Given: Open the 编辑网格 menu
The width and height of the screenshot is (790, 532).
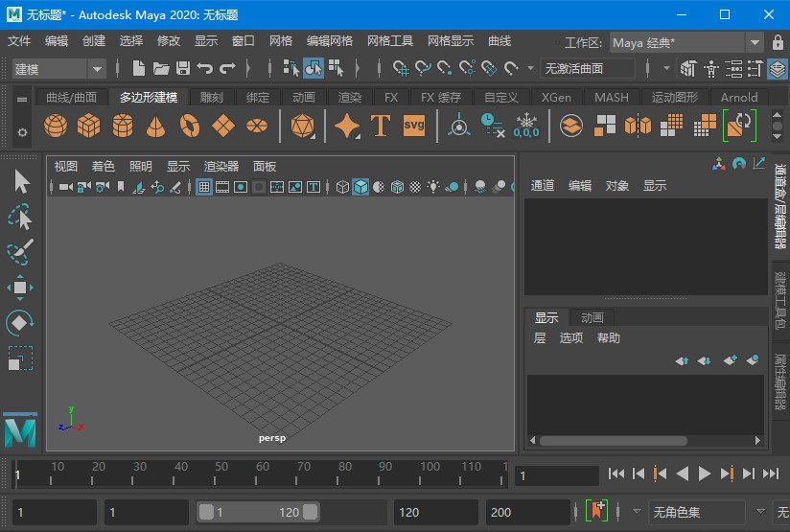Looking at the screenshot, I should point(330,41).
